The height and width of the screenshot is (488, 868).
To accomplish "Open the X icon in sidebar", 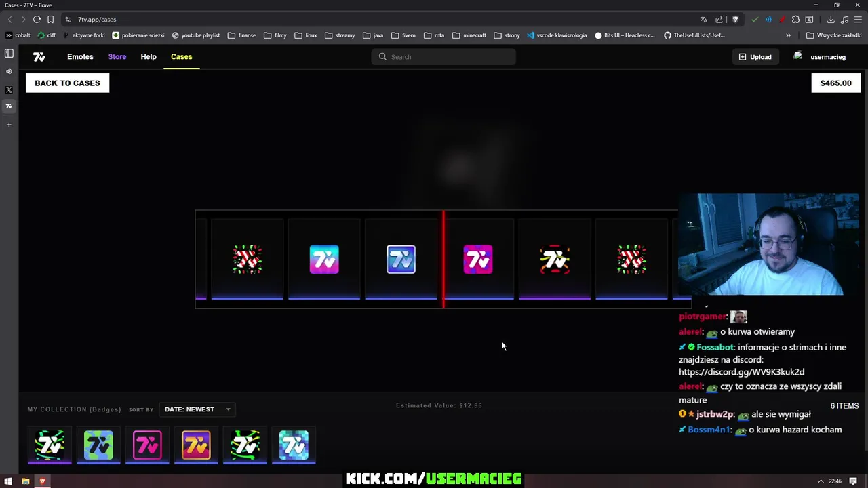I will (x=9, y=89).
